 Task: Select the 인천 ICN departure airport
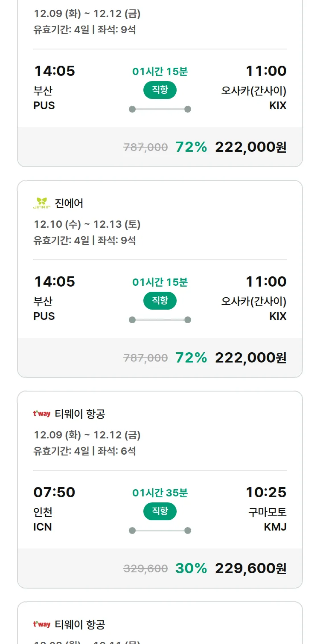pos(43,519)
